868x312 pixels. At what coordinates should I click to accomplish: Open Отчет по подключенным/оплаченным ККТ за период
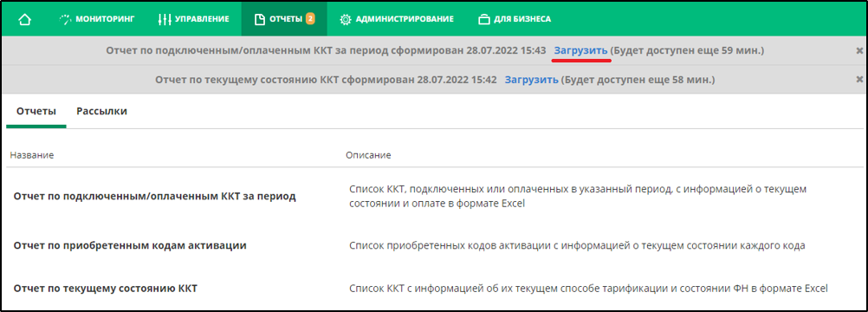155,197
